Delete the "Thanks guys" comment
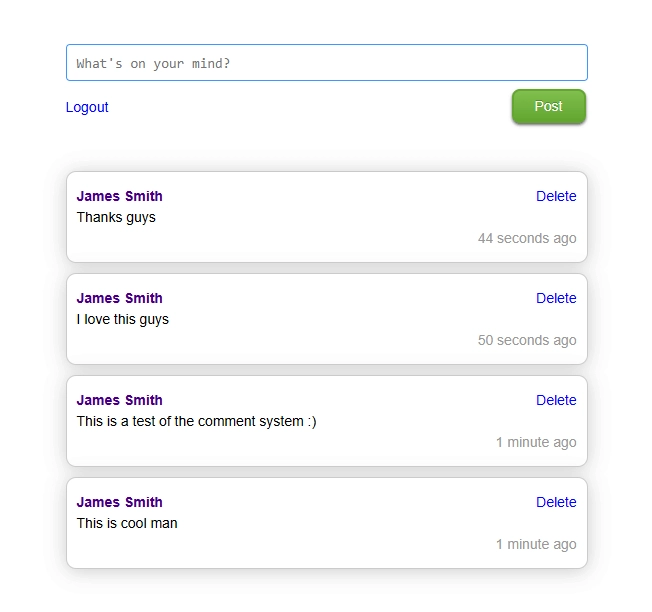The width and height of the screenshot is (652, 612). (556, 196)
